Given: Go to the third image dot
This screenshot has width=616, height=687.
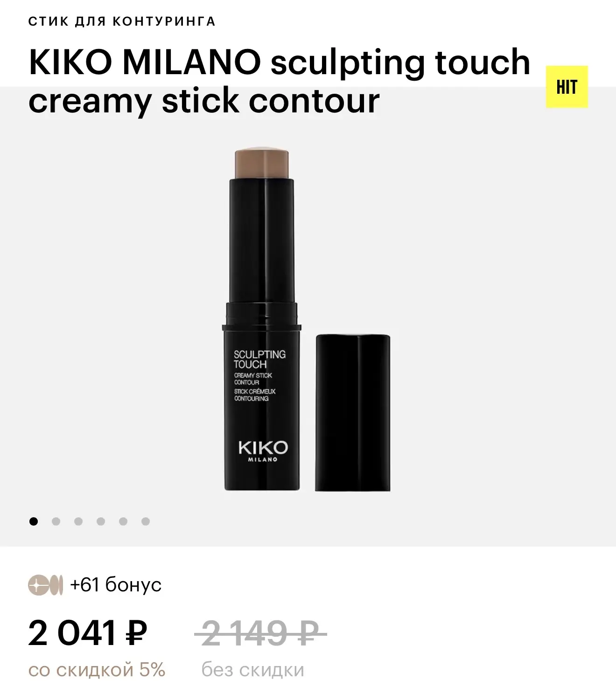Looking at the screenshot, I should (78, 521).
